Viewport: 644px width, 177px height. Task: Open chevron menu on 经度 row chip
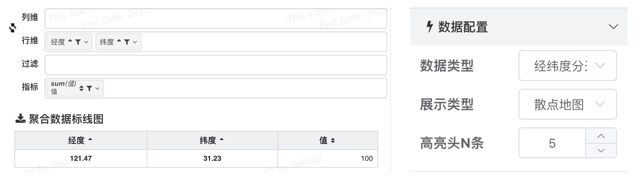pos(86,42)
